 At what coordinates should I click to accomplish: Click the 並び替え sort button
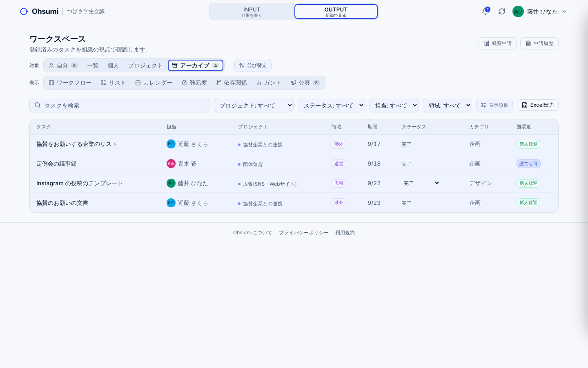pyautogui.click(x=253, y=65)
